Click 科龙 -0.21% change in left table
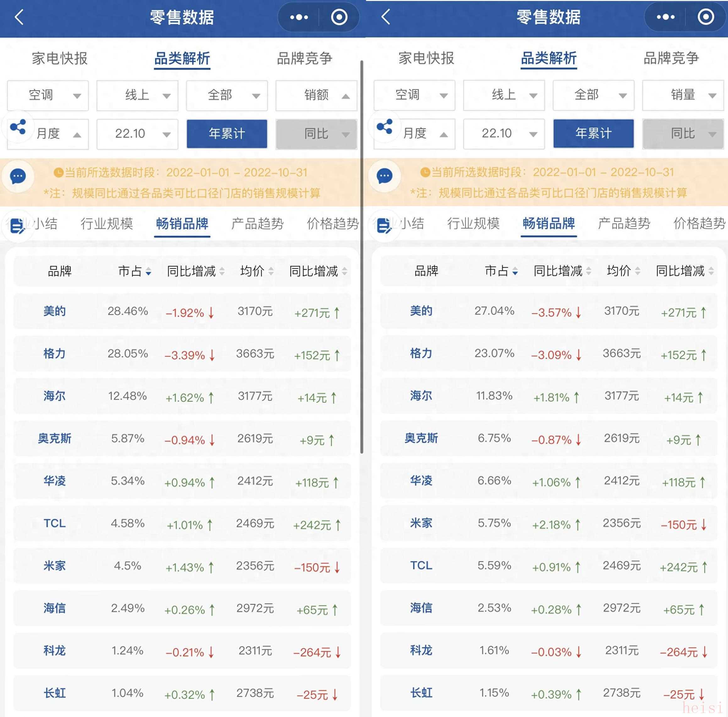728x717 pixels. (x=190, y=652)
